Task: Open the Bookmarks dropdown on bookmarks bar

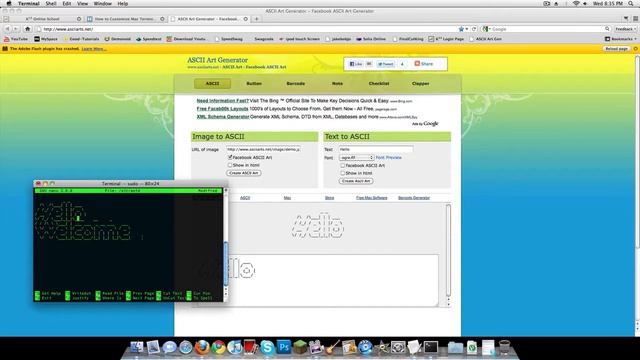Action: (x=621, y=39)
